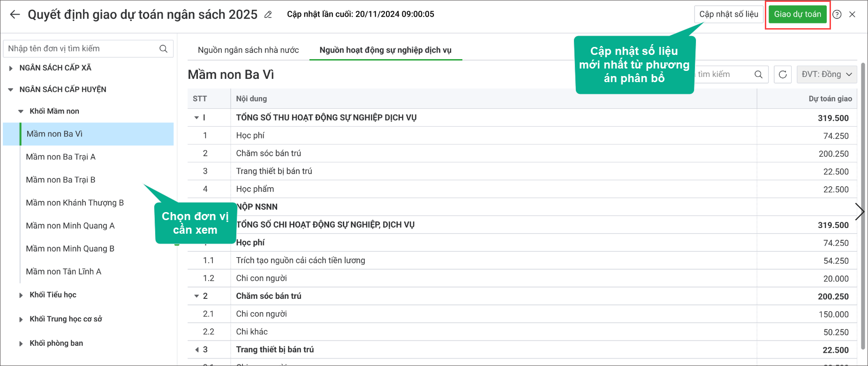Click search magnifier in unit search box

point(163,49)
